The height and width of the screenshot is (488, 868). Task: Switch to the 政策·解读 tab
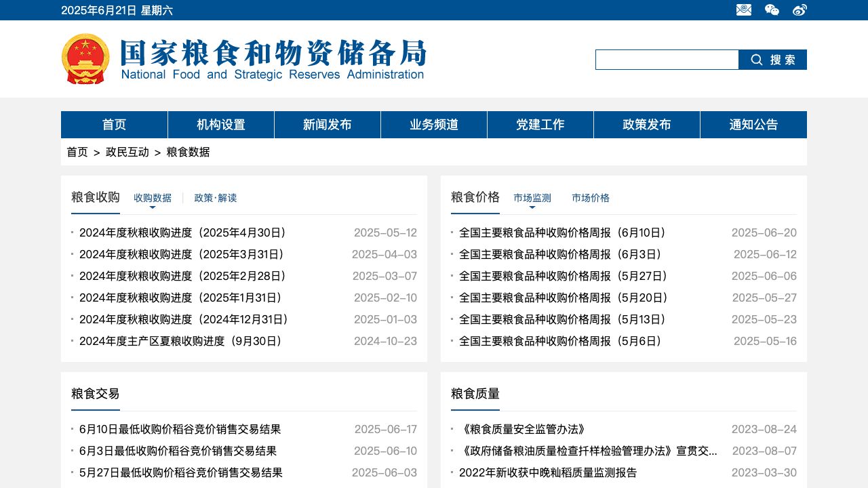[216, 198]
